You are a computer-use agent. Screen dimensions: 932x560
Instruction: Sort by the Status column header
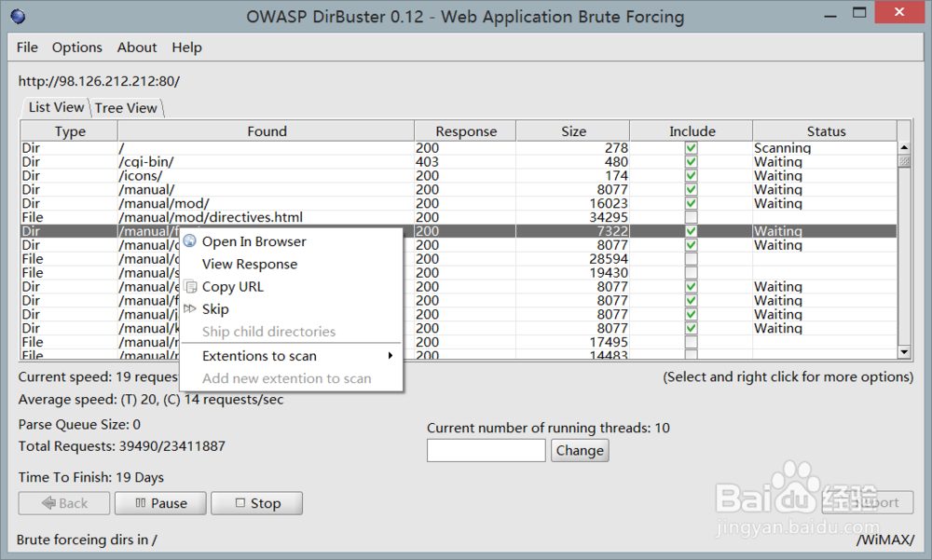click(x=825, y=131)
